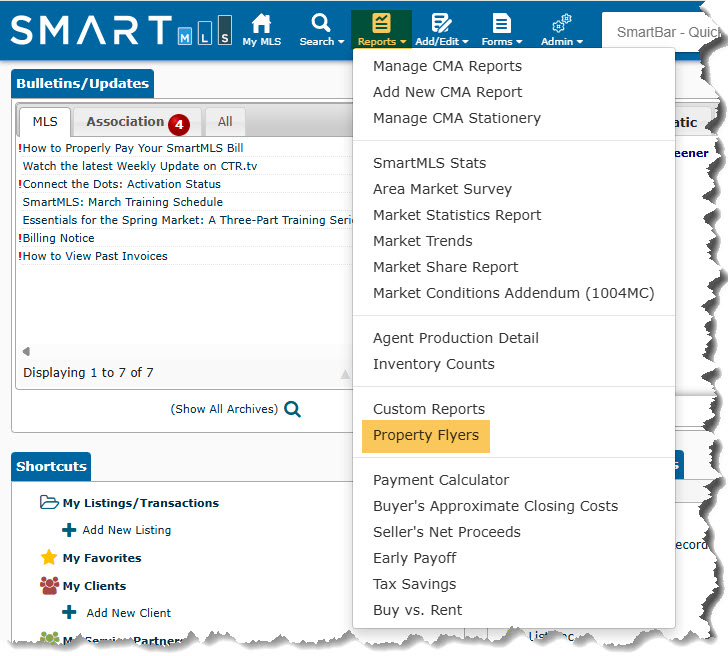This screenshot has width=728, height=656.
Task: Click the Reports icon in navbar
Action: click(x=381, y=23)
